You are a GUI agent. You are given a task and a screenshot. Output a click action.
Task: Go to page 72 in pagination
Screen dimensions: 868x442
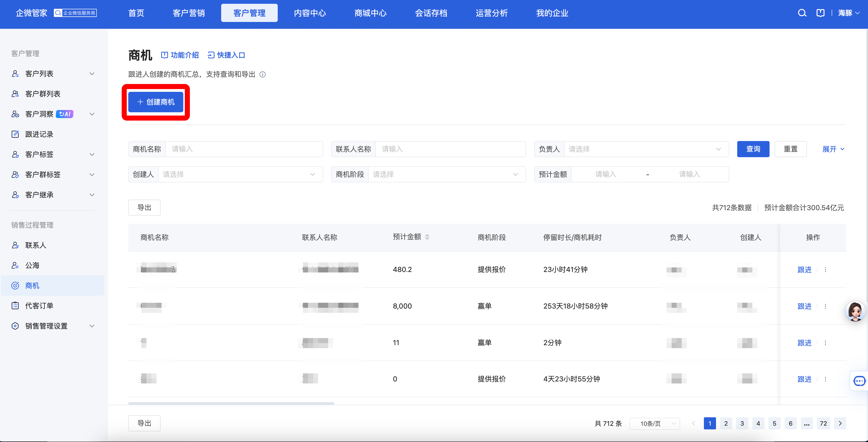(823, 424)
